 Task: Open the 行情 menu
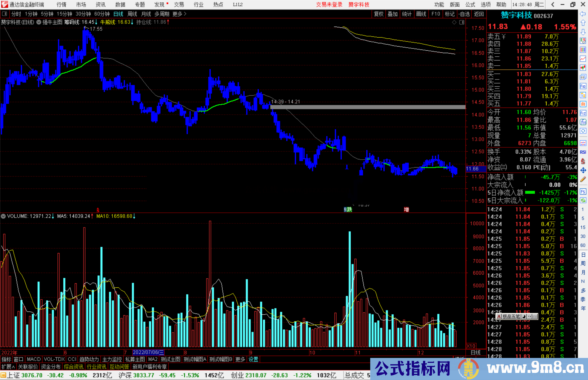pos(62,5)
